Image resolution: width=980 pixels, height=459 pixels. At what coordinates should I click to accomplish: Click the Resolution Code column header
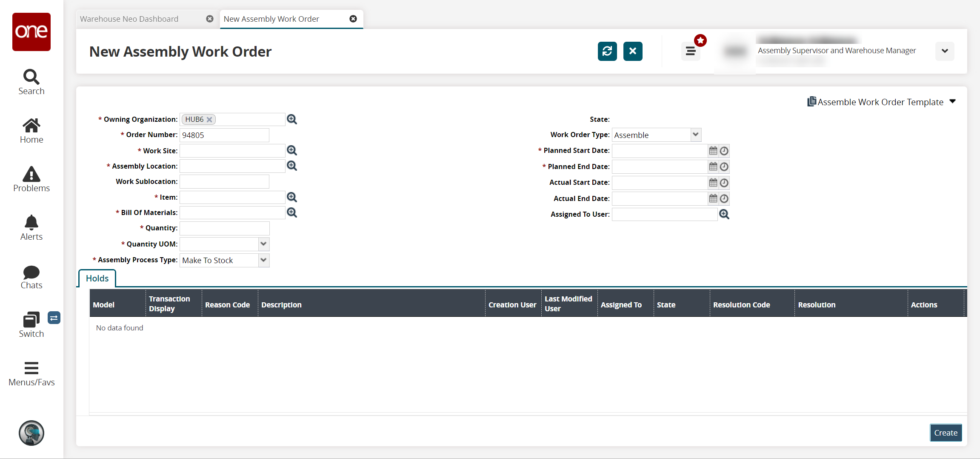[752, 303]
